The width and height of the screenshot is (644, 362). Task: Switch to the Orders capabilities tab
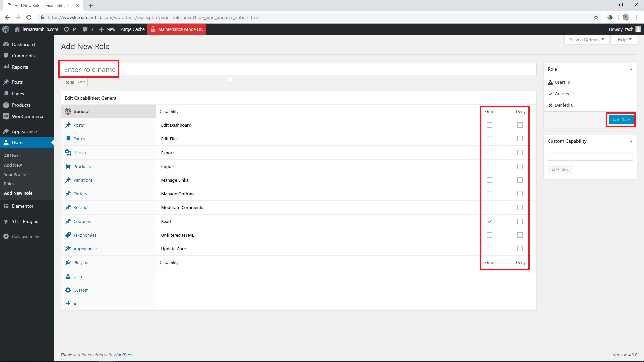109,194
